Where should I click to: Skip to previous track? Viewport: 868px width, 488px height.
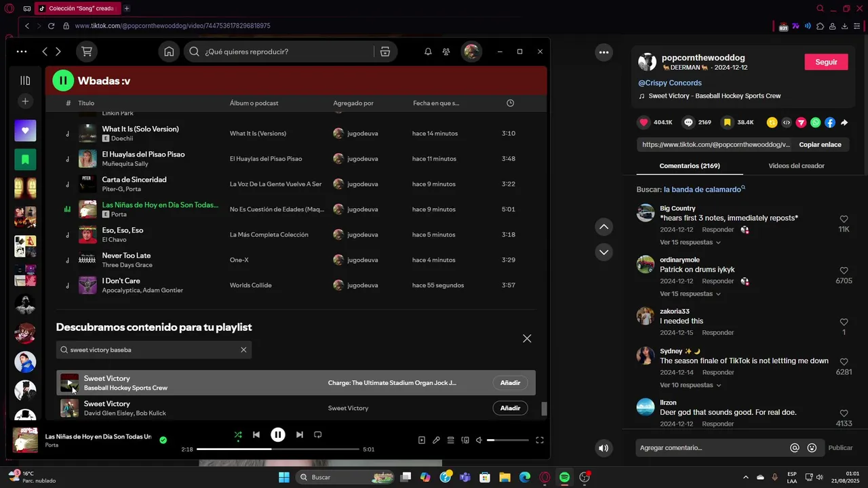(x=256, y=435)
